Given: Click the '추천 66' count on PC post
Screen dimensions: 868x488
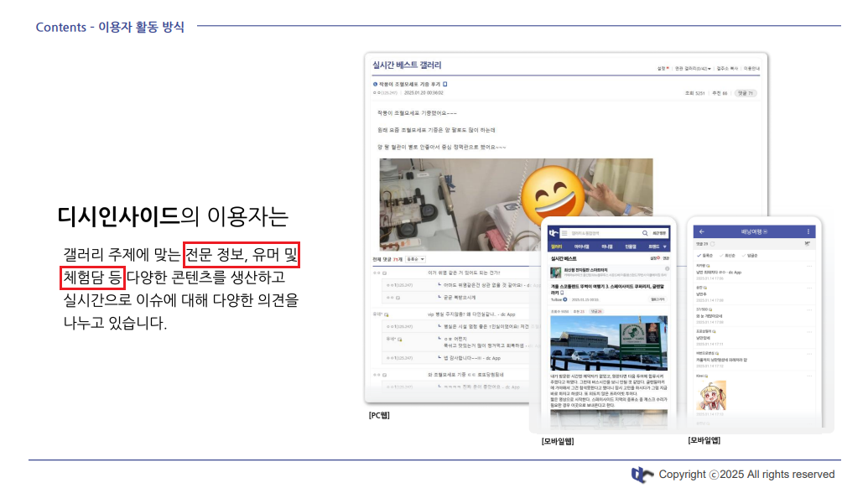Looking at the screenshot, I should 719,93.
